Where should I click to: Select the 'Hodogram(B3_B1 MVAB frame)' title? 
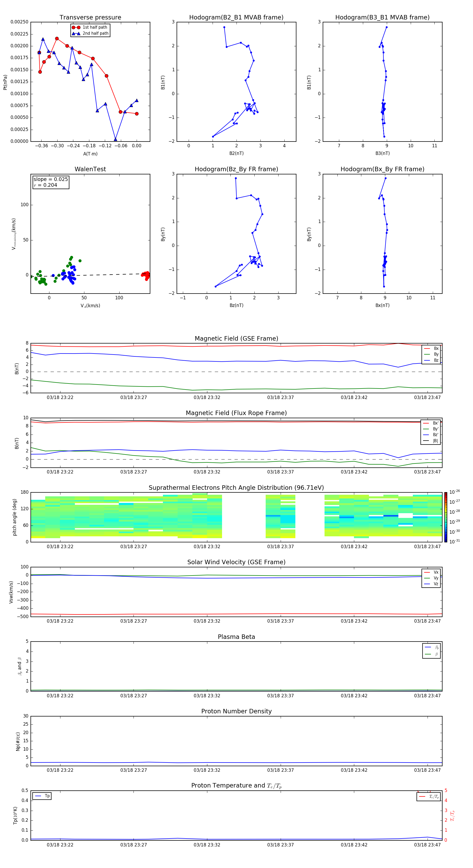[x=382, y=17]
